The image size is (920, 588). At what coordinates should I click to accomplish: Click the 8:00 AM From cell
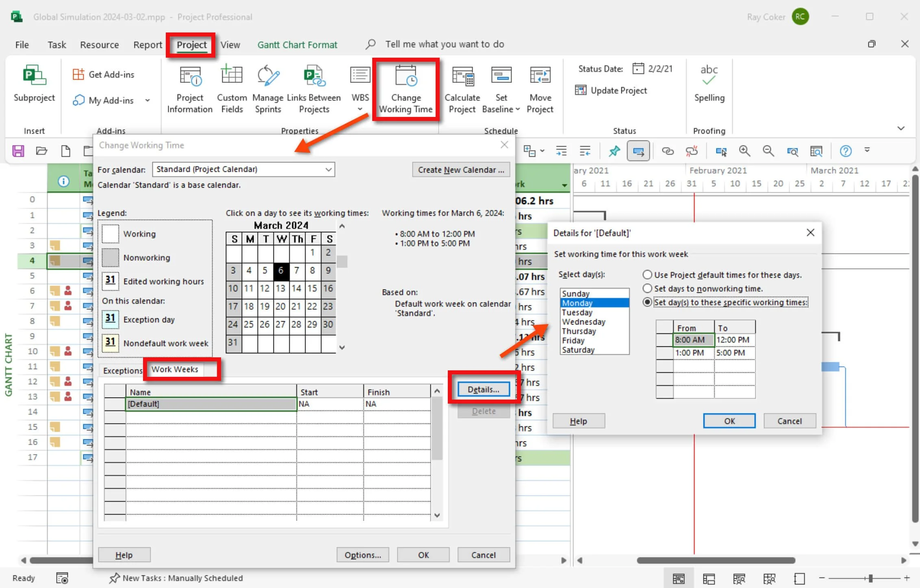click(x=693, y=340)
